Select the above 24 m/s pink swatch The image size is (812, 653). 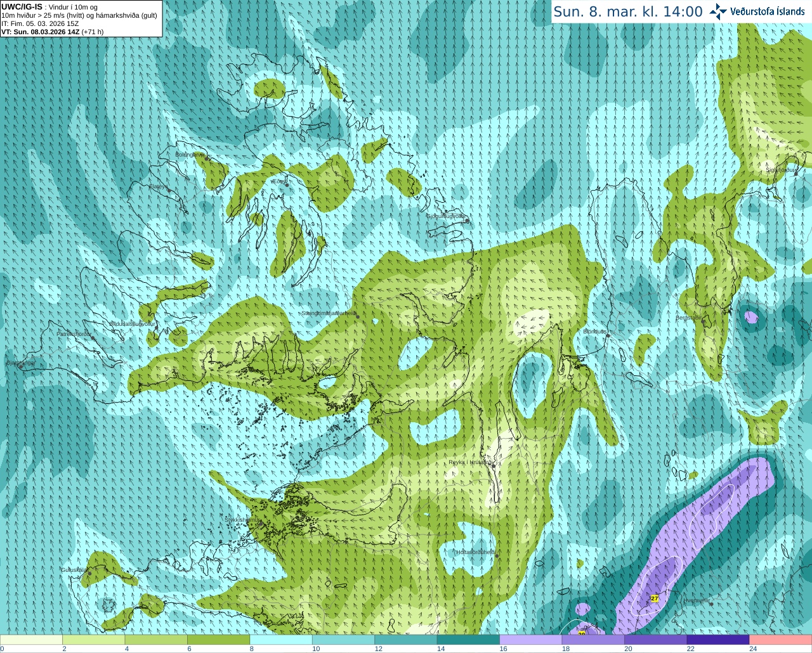click(781, 640)
